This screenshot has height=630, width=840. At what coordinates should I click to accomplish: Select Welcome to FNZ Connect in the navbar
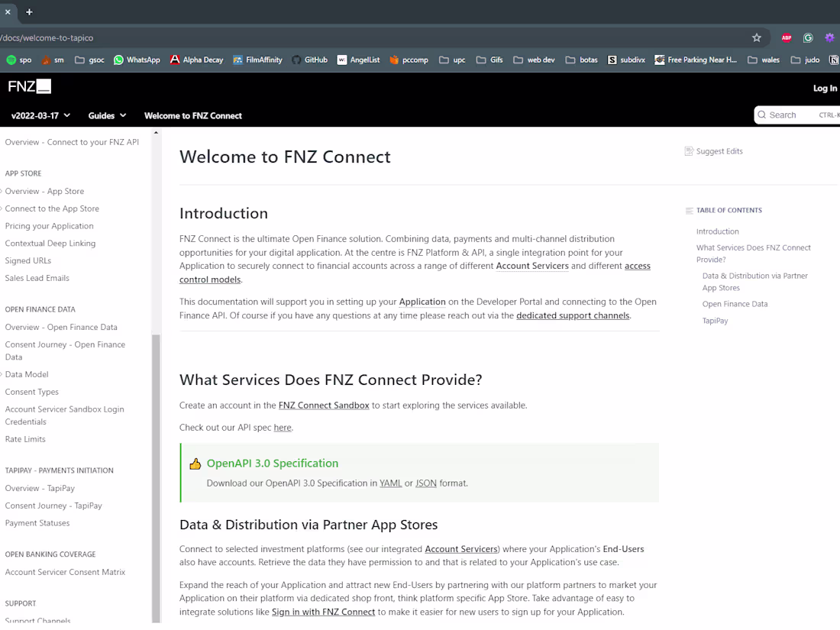click(x=193, y=115)
